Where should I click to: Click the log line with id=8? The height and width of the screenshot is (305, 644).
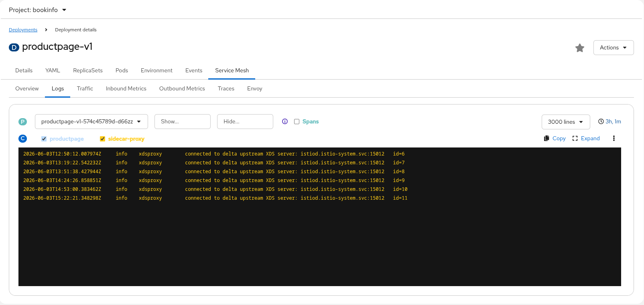(x=214, y=172)
